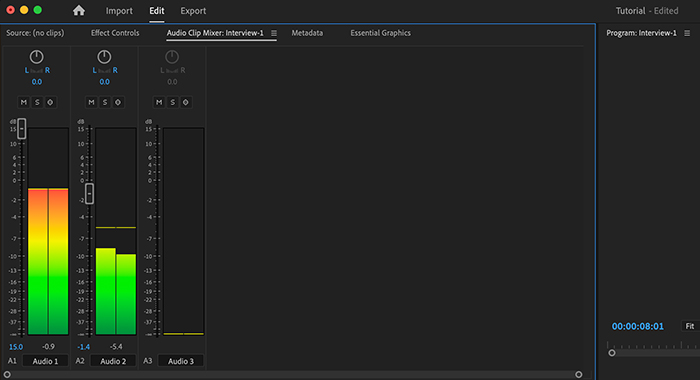
Task: Mute the Audio 2 track
Action: pos(91,102)
